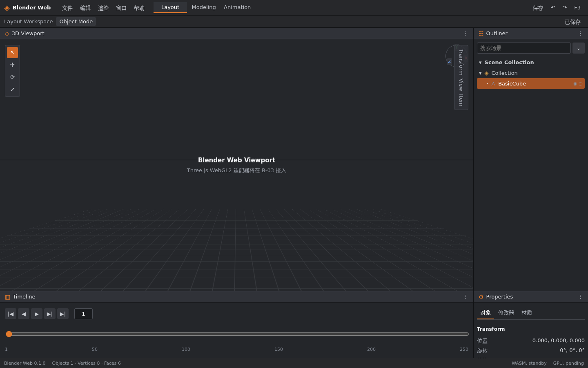Viewport: 588px width, 368px height.
Task: Open the 渲染 menu
Action: pos(103,8)
